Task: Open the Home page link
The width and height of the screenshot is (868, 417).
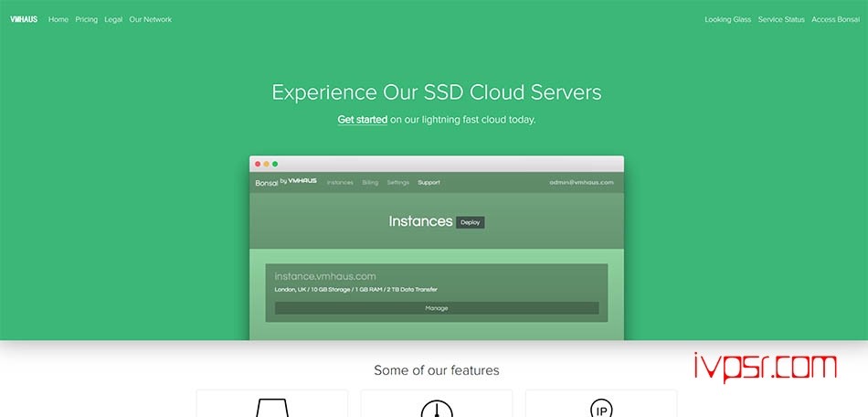Action: click(58, 19)
